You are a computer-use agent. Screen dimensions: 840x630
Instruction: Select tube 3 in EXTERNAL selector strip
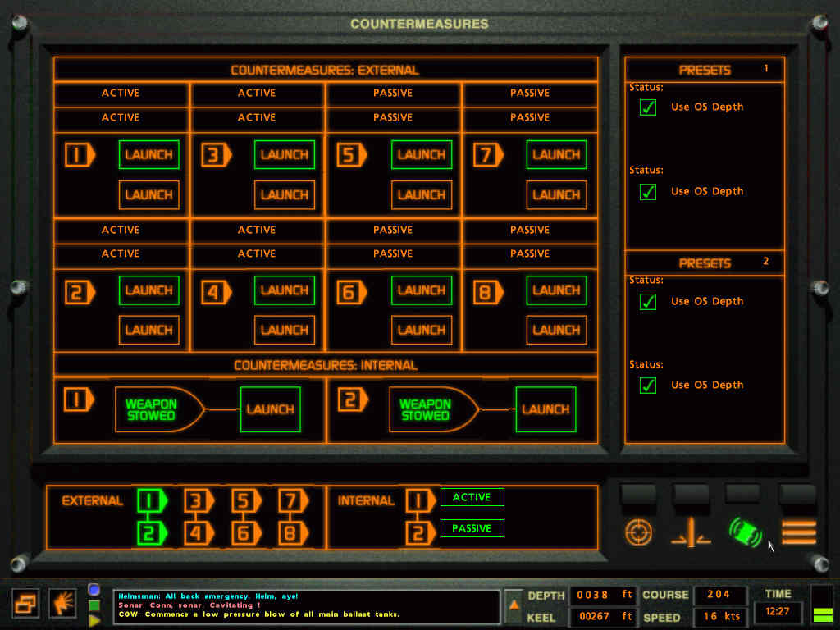click(x=199, y=501)
